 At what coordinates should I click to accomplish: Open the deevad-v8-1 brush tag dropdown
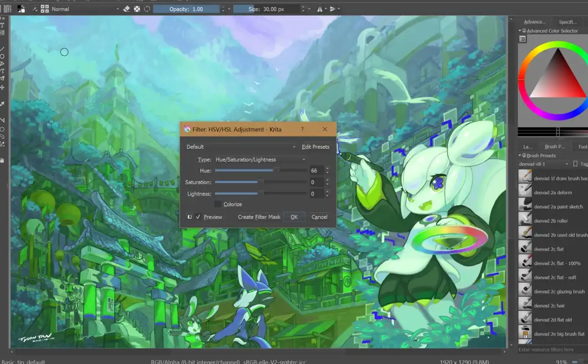[x=544, y=164]
